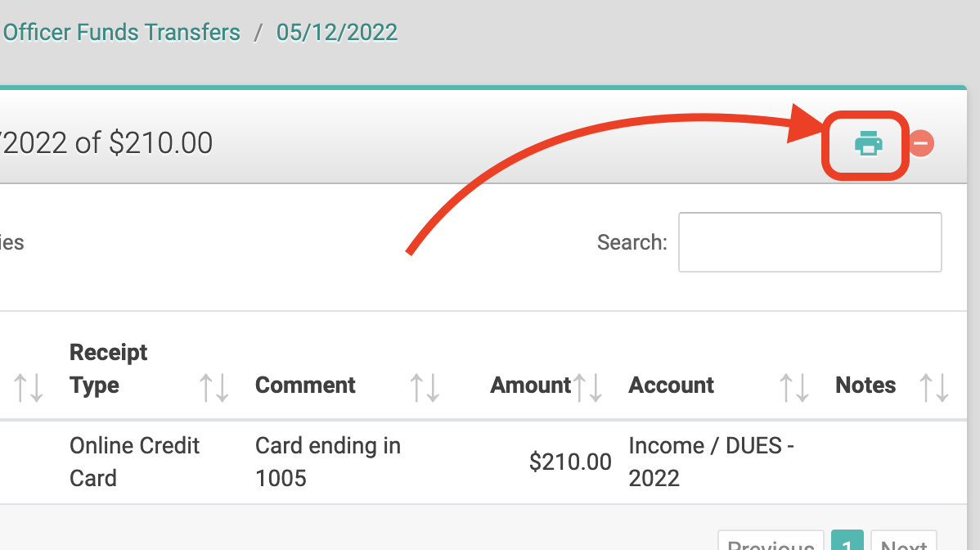Sort by Receipt Type column arrows
Screen dimensions: 980x550
click(x=214, y=387)
